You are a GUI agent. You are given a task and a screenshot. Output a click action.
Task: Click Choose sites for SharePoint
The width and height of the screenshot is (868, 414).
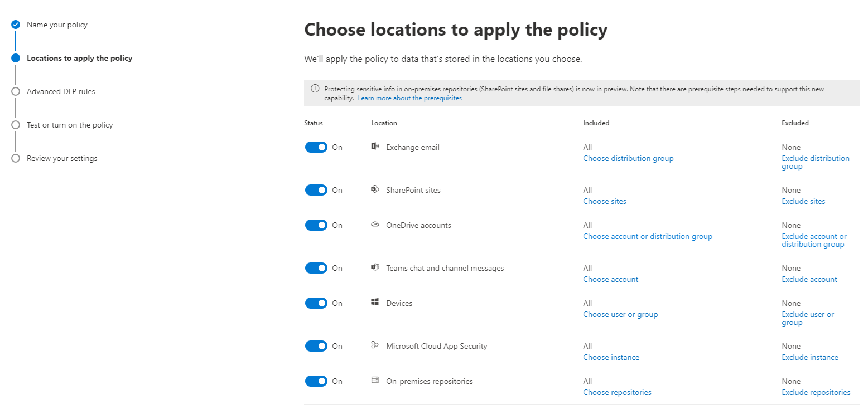click(604, 201)
